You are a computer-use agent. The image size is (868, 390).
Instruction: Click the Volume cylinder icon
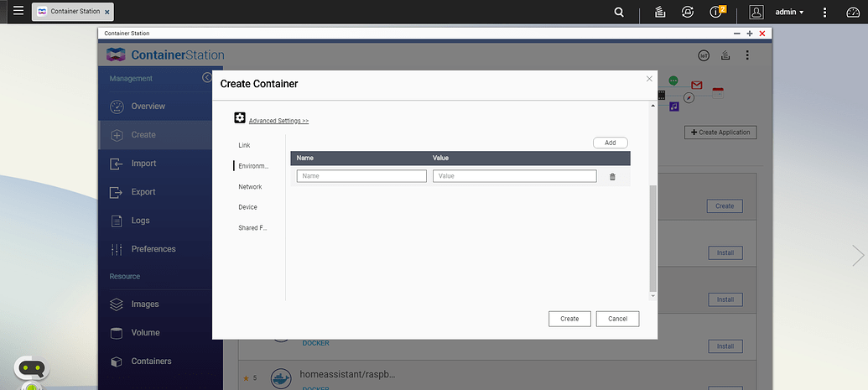tap(117, 333)
